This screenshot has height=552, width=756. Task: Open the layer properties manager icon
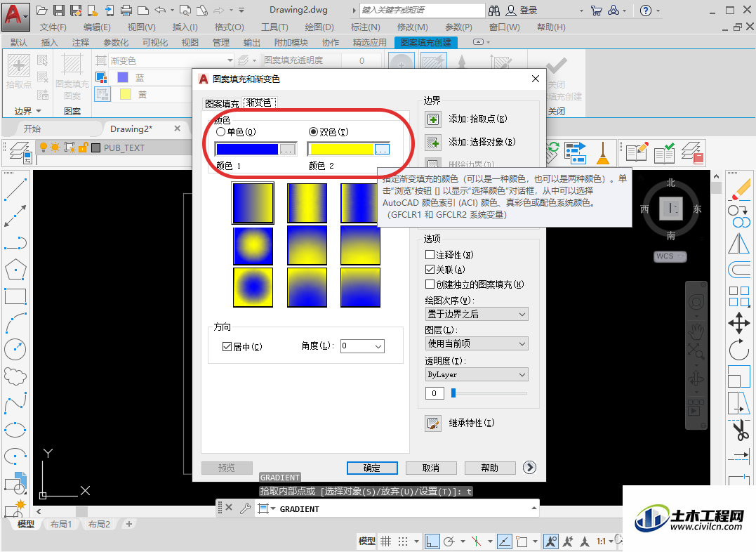pos(21,152)
